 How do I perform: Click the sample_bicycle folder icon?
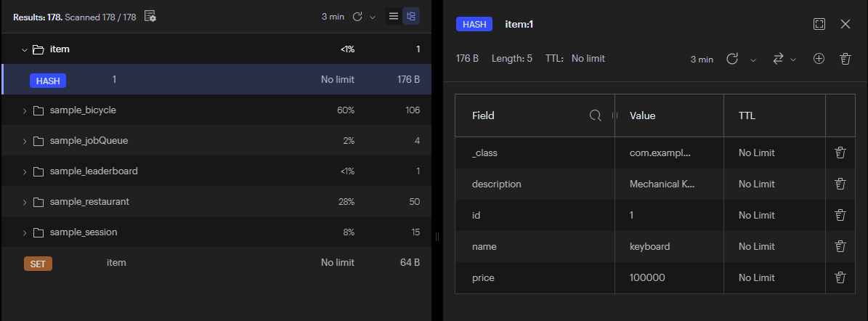pyautogui.click(x=38, y=110)
